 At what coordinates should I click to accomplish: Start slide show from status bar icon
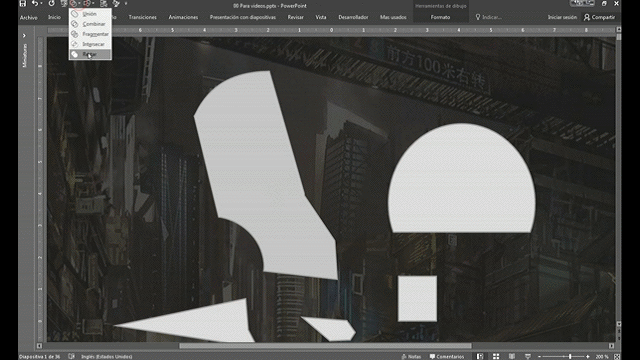pyautogui.click(x=527, y=356)
